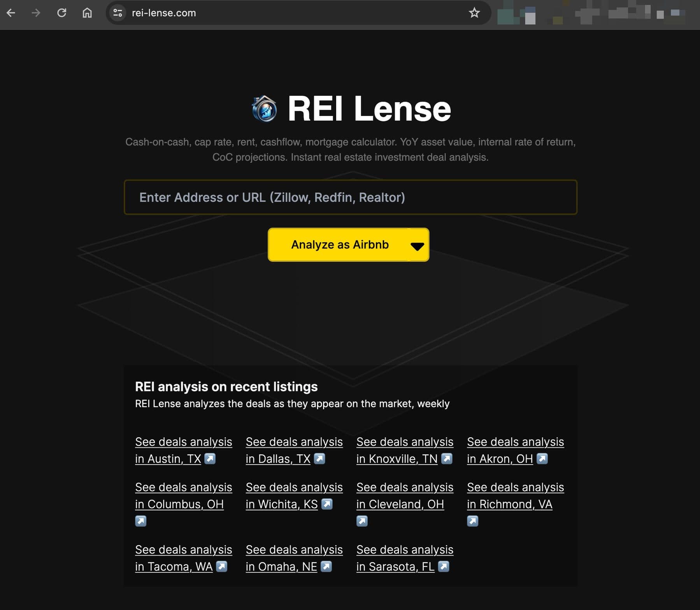This screenshot has height=610, width=700.
Task: Open deals analysis in Knoxville, TN
Action: pos(404,450)
